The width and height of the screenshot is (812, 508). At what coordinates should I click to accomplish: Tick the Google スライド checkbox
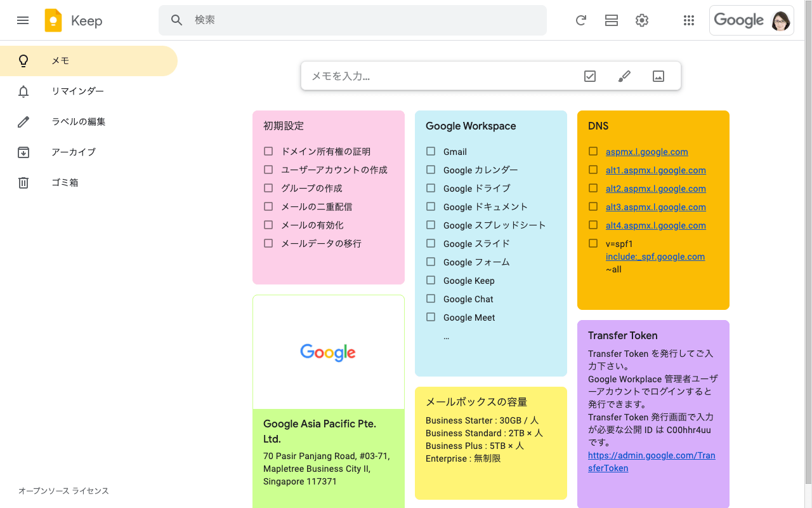[x=431, y=243]
